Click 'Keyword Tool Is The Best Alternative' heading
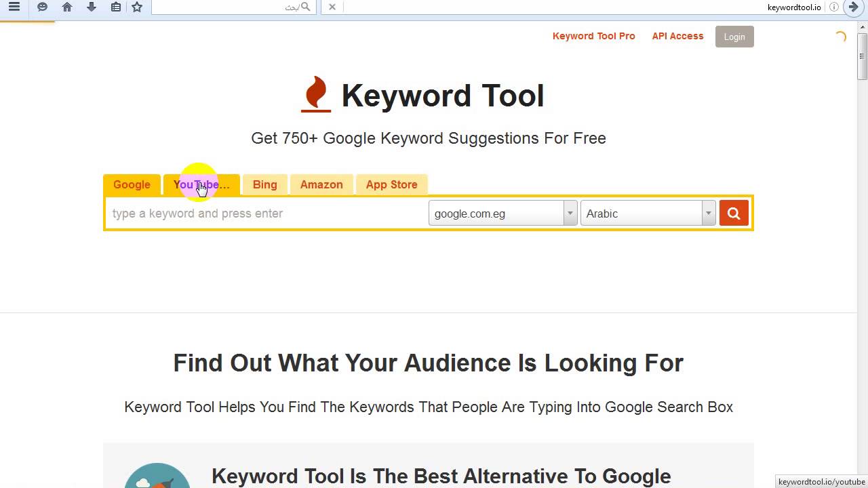The image size is (868, 488). click(441, 476)
